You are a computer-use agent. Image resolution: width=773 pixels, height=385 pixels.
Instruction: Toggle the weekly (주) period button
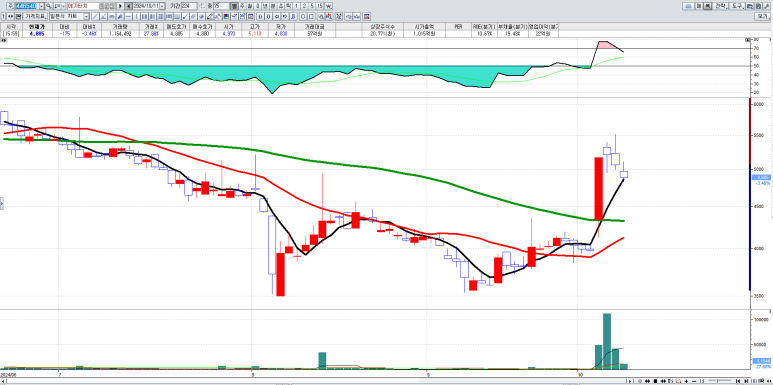click(242, 6)
